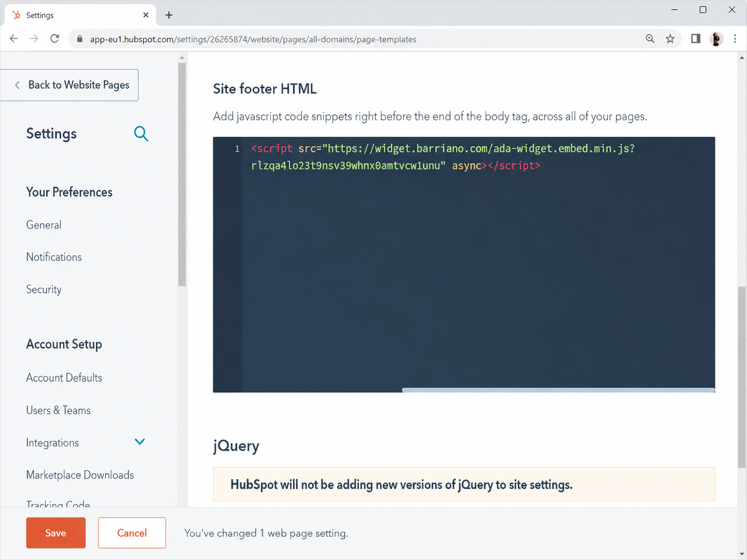
Task: Open a new browser tab
Action: click(169, 15)
